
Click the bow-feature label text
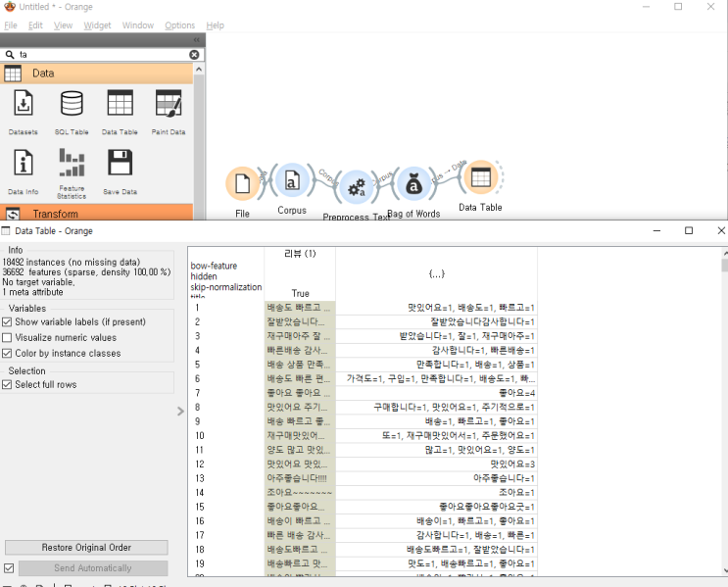(214, 267)
